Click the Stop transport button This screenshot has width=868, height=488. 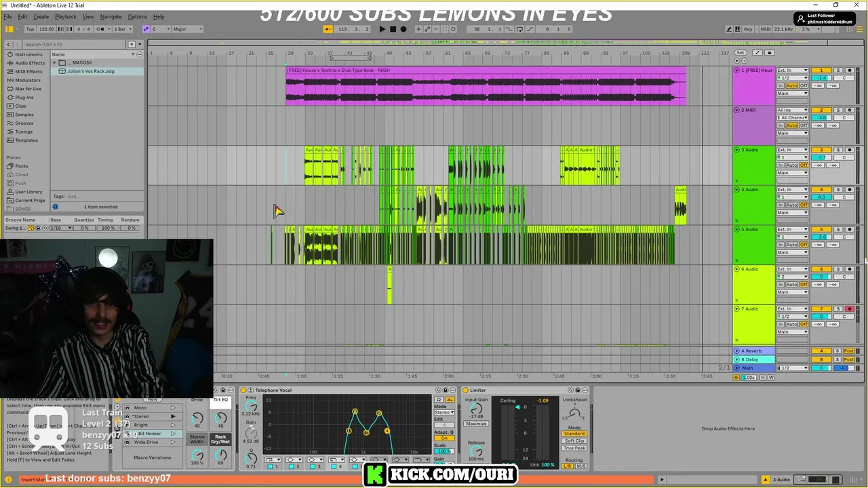click(x=393, y=29)
